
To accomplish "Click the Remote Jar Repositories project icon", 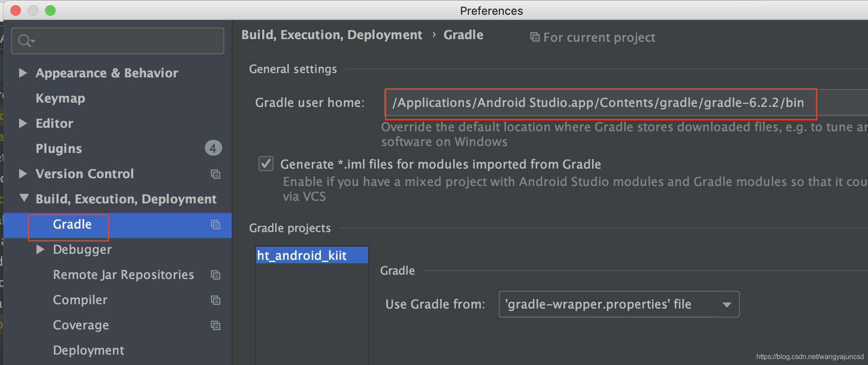I will pos(216,275).
